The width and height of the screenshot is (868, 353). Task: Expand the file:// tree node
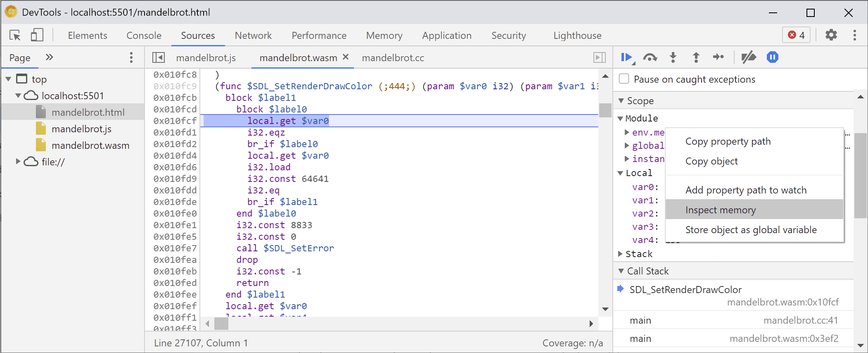[18, 162]
